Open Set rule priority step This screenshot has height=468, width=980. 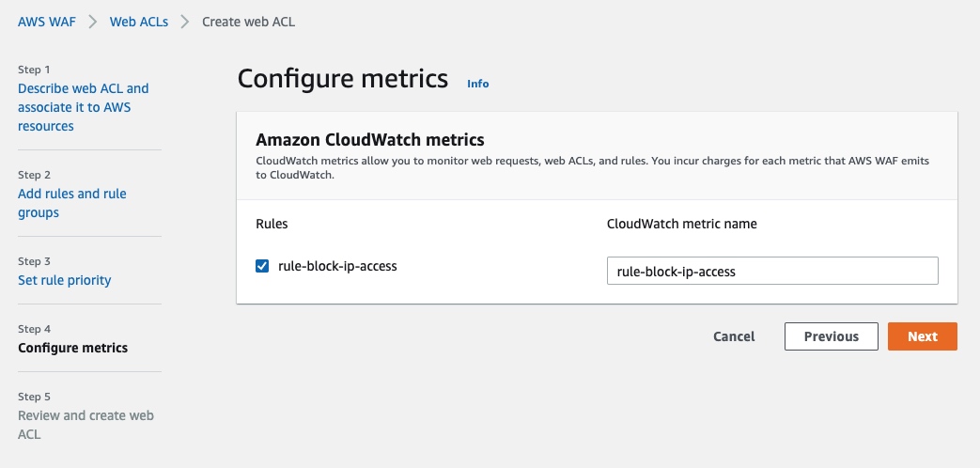(x=64, y=280)
